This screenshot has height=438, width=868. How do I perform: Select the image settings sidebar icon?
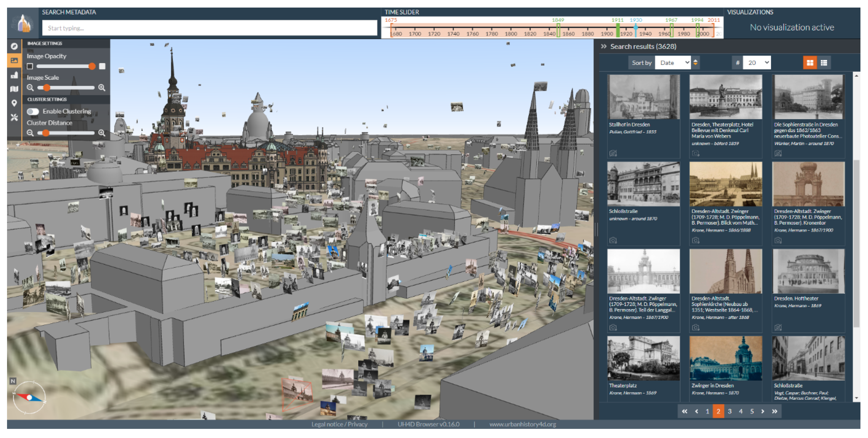point(14,60)
